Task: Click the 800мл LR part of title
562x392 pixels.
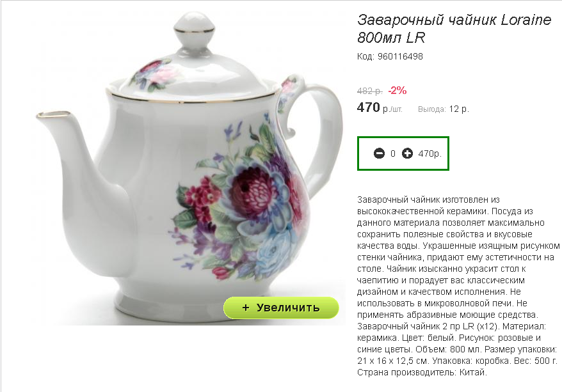Action: coord(391,38)
